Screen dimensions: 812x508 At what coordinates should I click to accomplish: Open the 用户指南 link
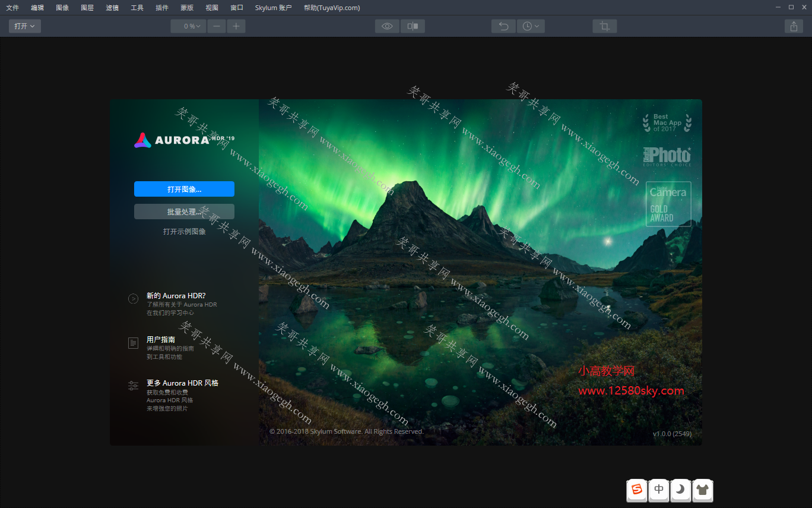coord(161,339)
